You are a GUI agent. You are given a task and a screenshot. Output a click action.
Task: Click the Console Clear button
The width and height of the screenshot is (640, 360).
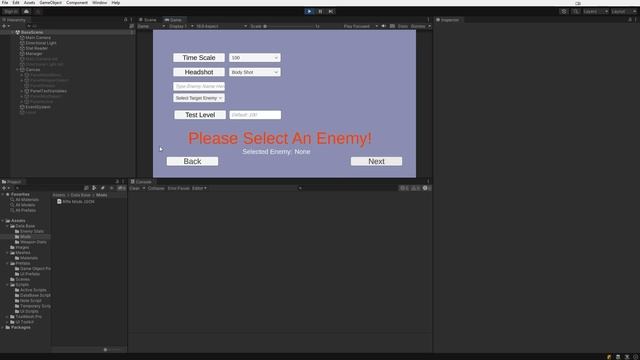coord(135,188)
